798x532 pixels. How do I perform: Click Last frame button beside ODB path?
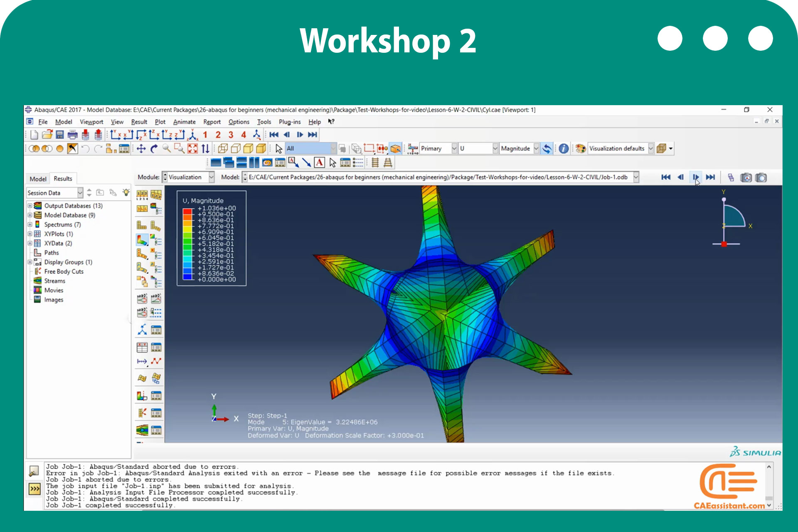(710, 177)
